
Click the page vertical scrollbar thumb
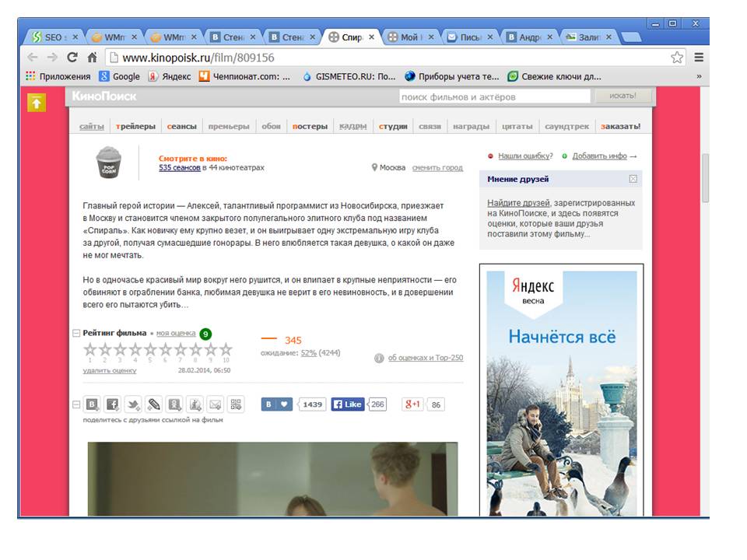(705, 179)
